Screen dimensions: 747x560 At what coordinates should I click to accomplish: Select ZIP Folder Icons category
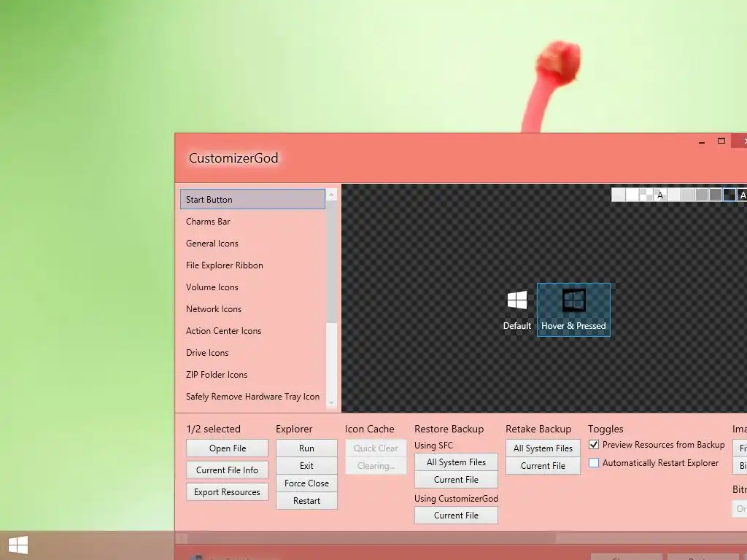252,375
